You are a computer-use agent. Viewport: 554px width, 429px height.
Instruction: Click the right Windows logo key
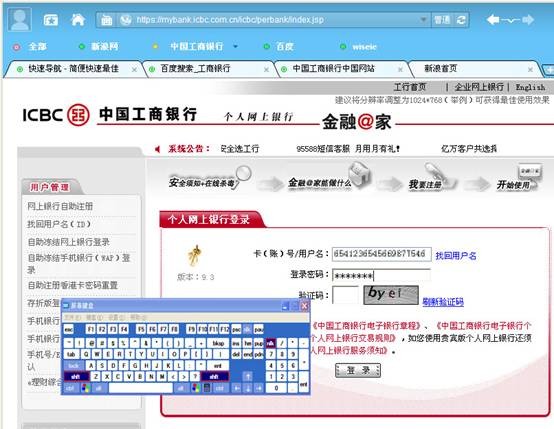(x=195, y=388)
